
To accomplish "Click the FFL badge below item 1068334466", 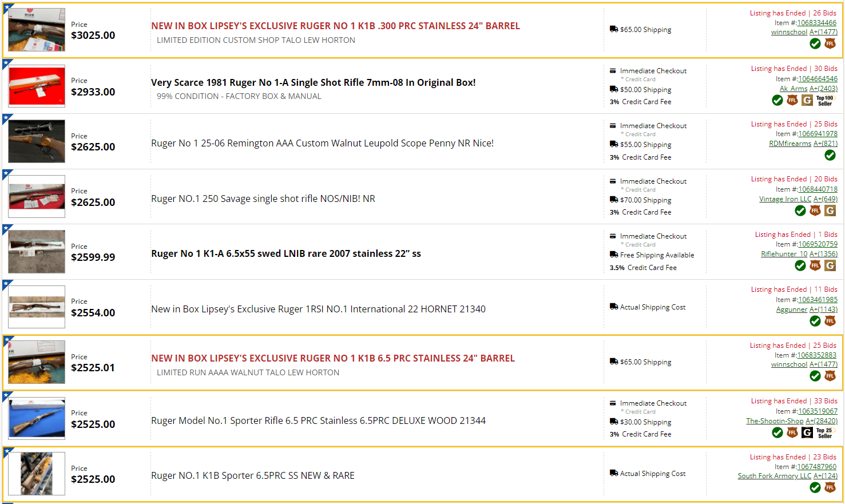I will 830,43.
